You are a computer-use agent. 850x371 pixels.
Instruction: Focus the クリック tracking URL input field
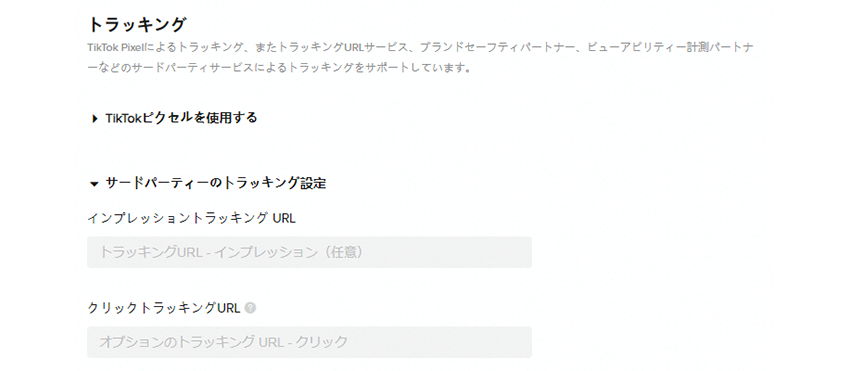click(x=309, y=342)
